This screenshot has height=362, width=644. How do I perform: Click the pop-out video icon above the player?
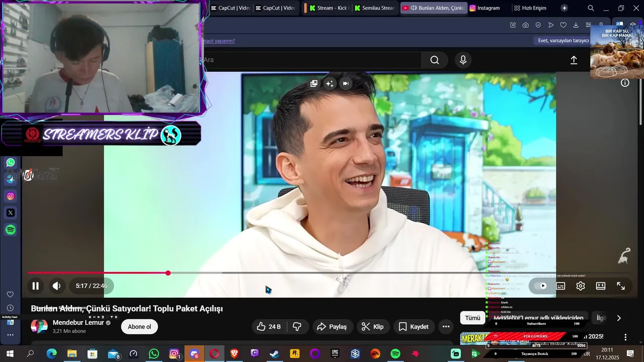[314, 83]
